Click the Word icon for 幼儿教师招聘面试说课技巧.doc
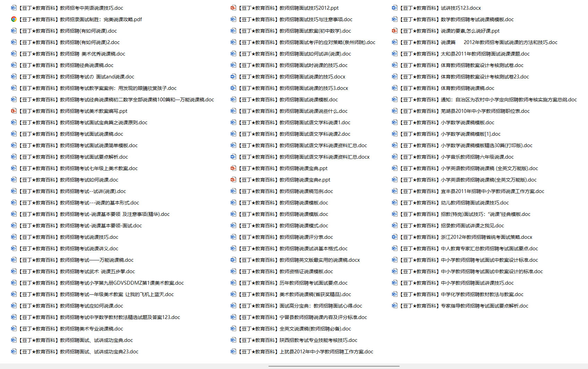 tap(395, 202)
